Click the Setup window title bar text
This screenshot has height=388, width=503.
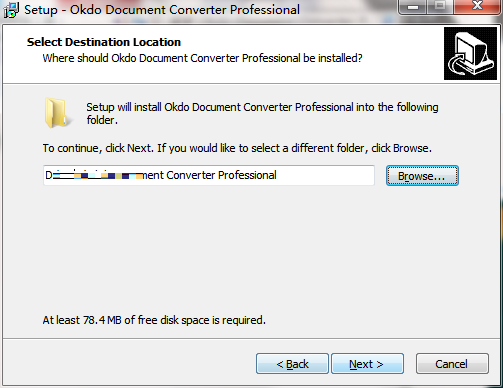point(162,10)
